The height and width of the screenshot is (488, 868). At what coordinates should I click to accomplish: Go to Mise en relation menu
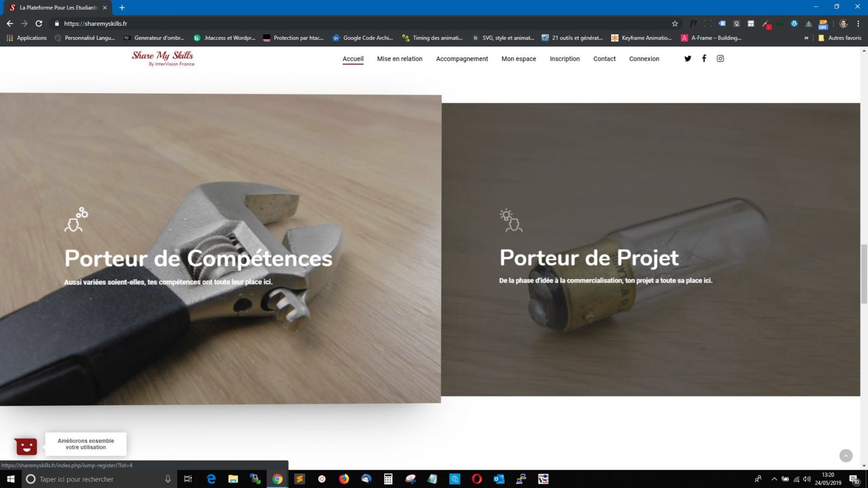pyautogui.click(x=400, y=59)
